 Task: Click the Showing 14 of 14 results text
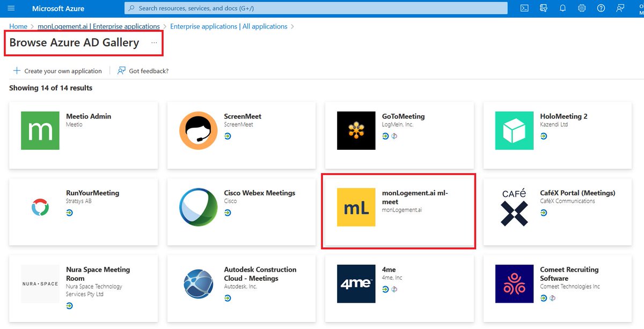(51, 88)
